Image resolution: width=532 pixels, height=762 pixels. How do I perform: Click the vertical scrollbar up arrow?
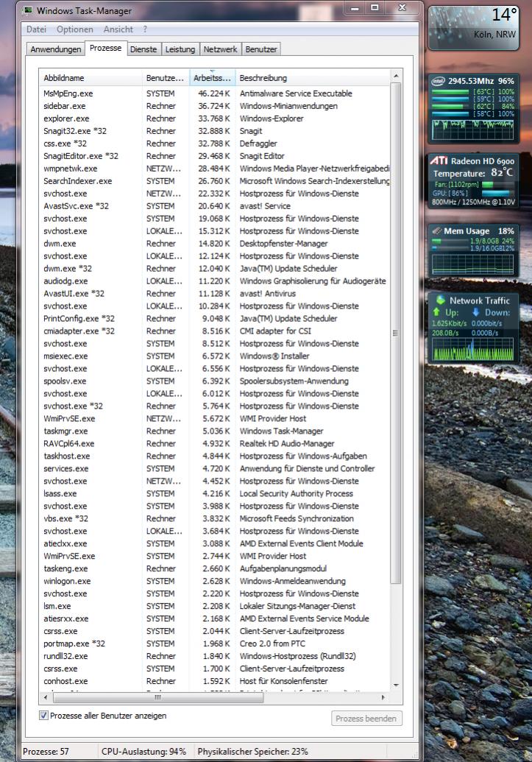point(396,77)
